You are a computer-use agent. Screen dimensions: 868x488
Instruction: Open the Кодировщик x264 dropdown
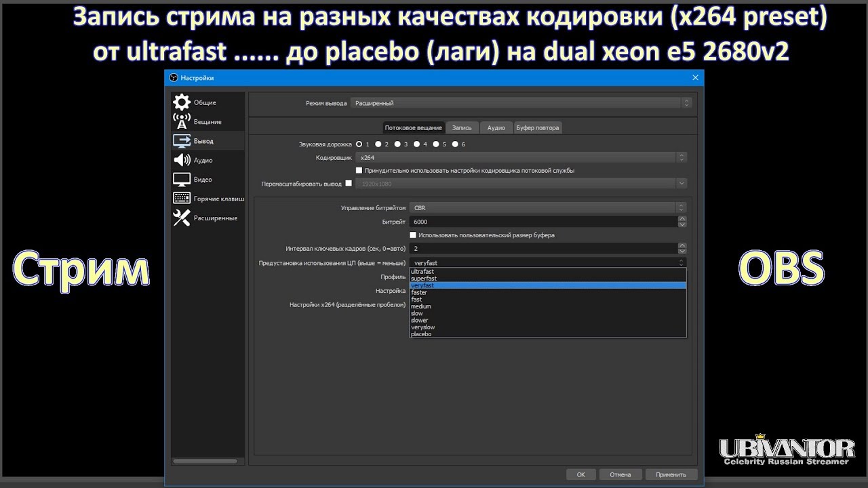[521, 157]
